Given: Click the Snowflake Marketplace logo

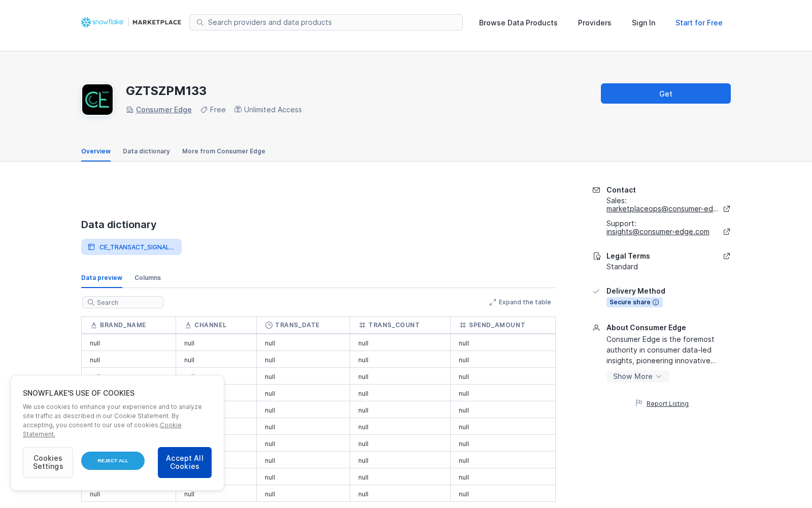Looking at the screenshot, I should tap(131, 22).
